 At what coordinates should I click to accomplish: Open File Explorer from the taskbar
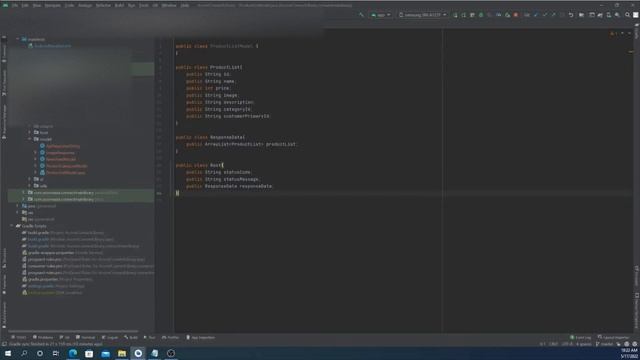pyautogui.click(x=122, y=353)
